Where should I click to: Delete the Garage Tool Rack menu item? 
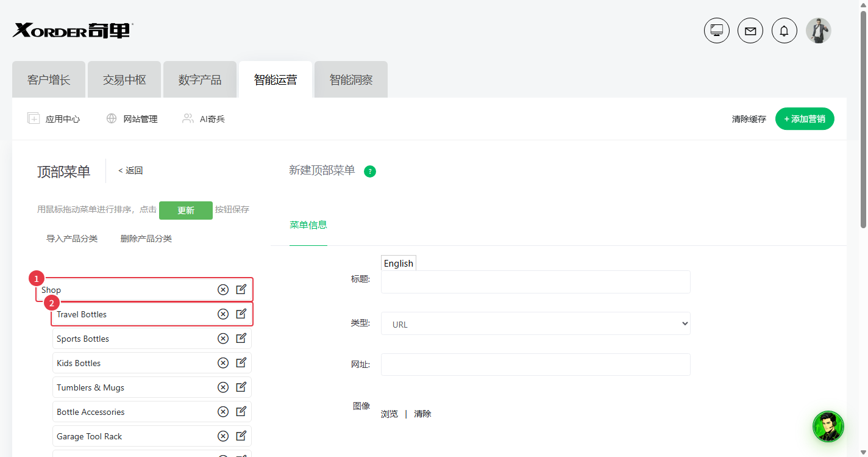[223, 436]
